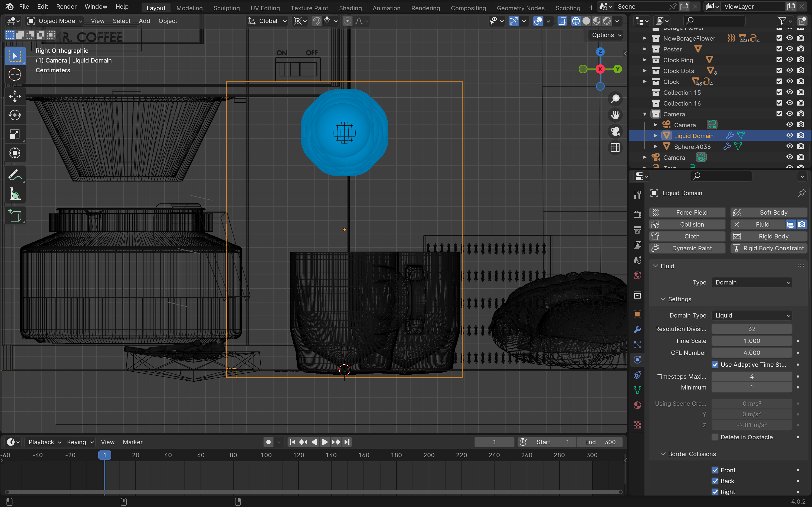Viewport: 812px width, 507px height.
Task: Open the Render properties tab
Action: (637, 214)
